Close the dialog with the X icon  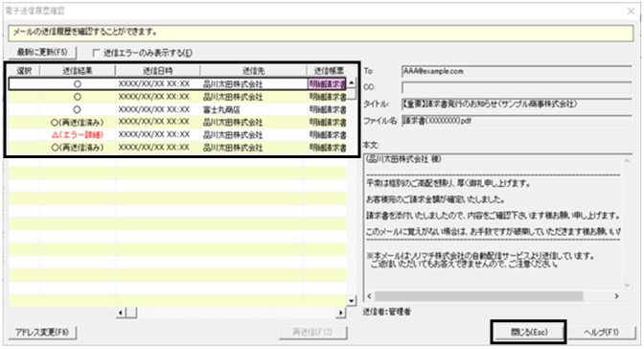pos(631,12)
